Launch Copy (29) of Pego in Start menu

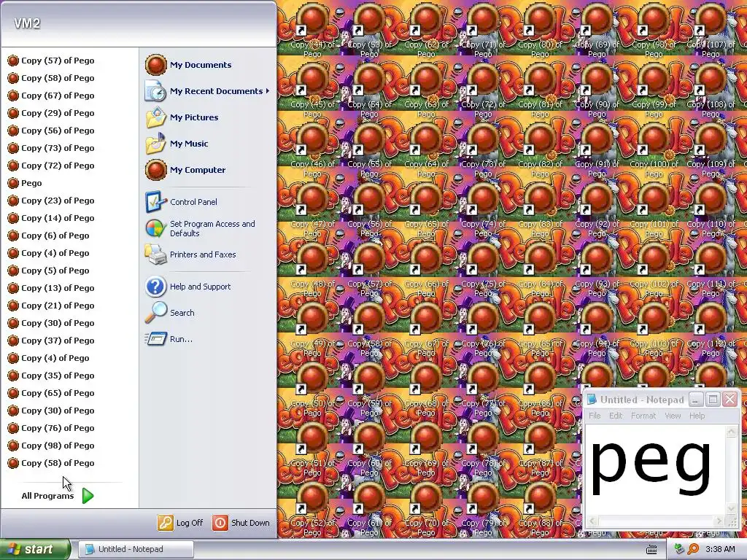click(51, 113)
